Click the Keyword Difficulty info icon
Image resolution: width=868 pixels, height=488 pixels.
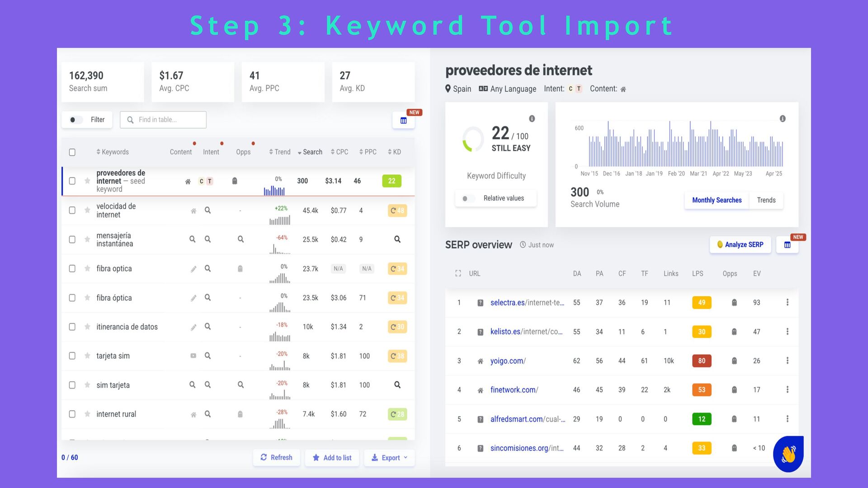[532, 119]
